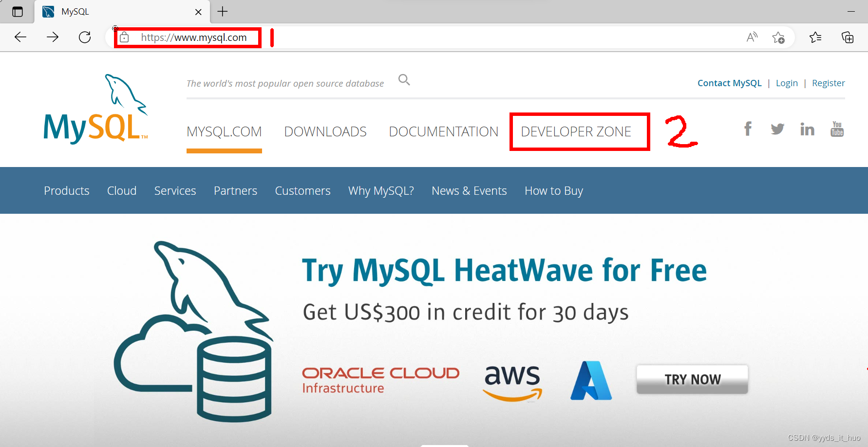Screen dimensions: 868x447
Task: Open MySQL's YouTube channel icon
Action: coord(837,129)
